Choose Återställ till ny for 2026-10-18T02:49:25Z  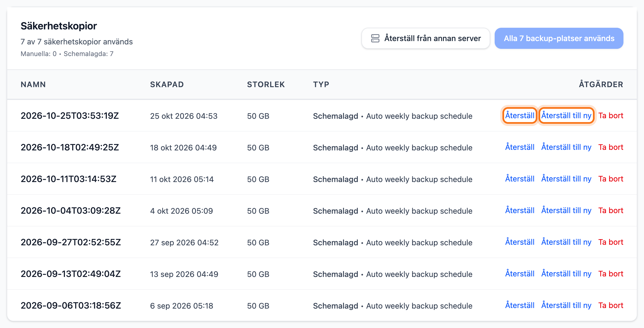coord(566,147)
